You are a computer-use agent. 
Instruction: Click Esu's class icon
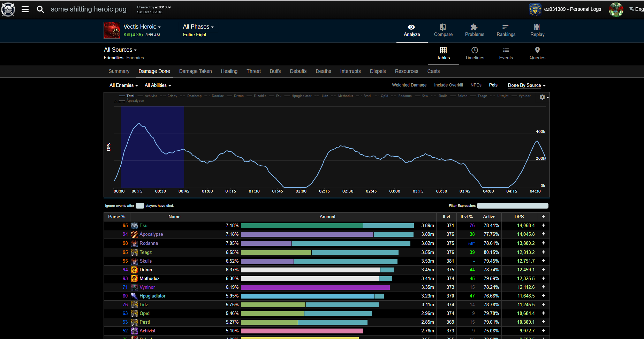coord(134,226)
